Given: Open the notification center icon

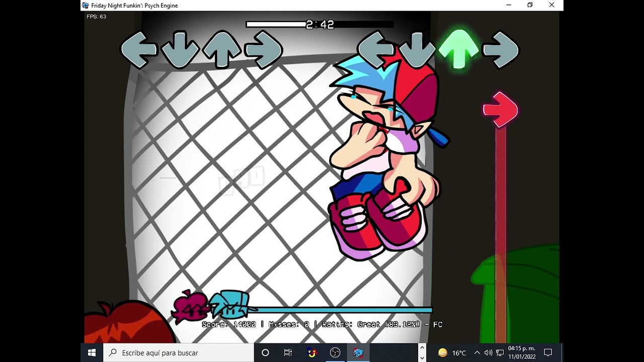Looking at the screenshot, I should tap(548, 352).
